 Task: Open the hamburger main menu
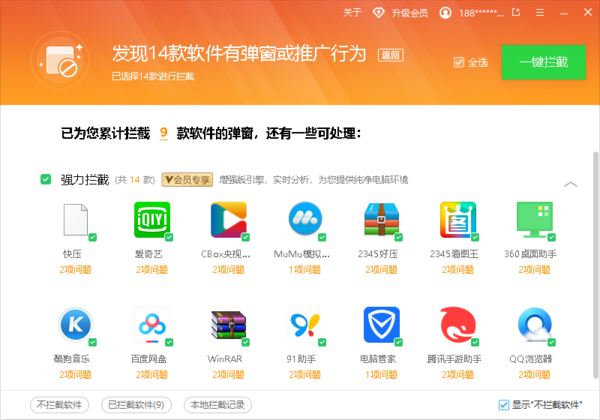point(540,13)
